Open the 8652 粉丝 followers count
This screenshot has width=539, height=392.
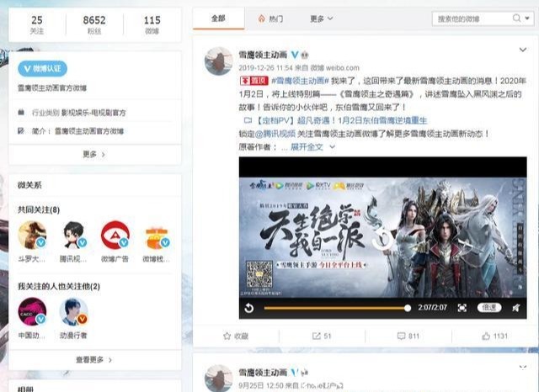[x=94, y=24]
